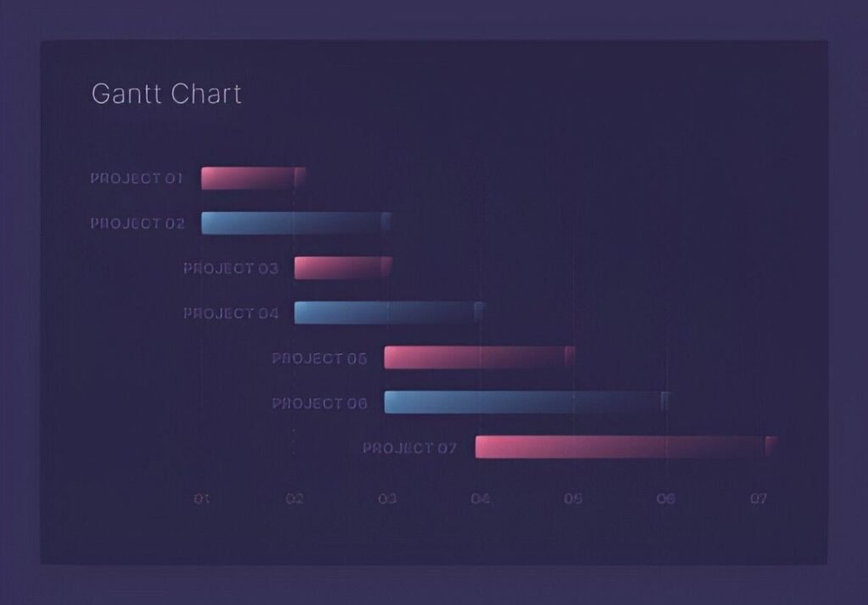Select the 02 timeline axis marker
The width and height of the screenshot is (868, 605).
pyautogui.click(x=294, y=499)
